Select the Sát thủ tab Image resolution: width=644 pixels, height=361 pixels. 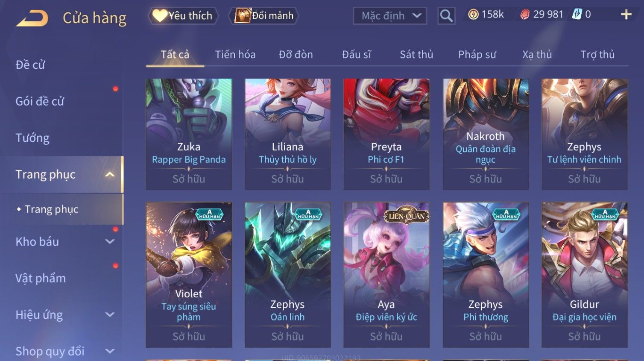pos(416,55)
